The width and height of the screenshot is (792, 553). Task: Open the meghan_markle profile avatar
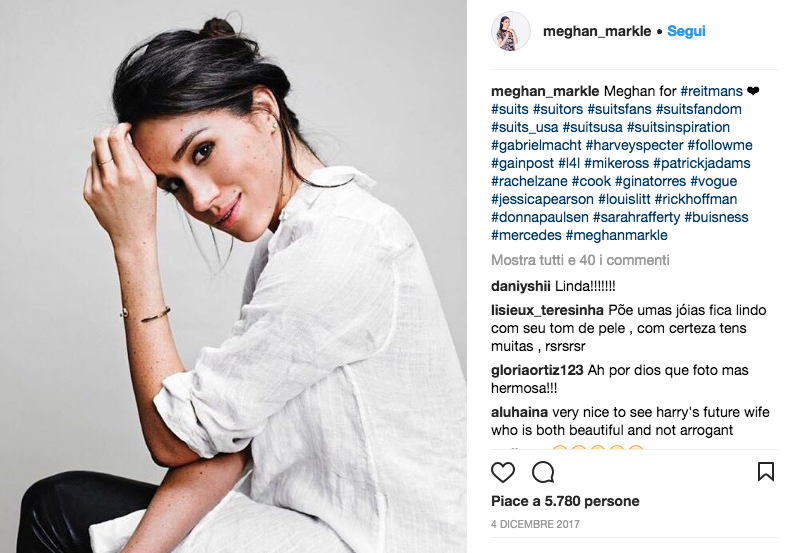[x=511, y=32]
